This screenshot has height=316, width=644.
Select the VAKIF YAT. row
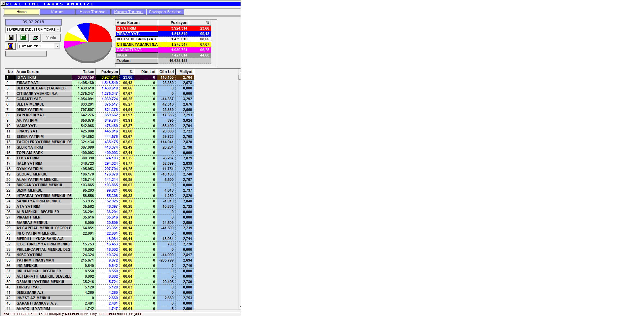point(99,126)
